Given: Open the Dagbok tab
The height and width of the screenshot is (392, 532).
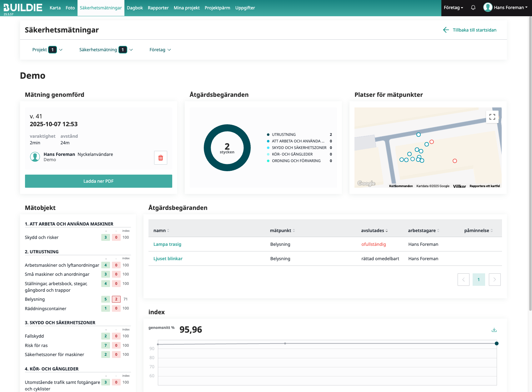Looking at the screenshot, I should (135, 8).
